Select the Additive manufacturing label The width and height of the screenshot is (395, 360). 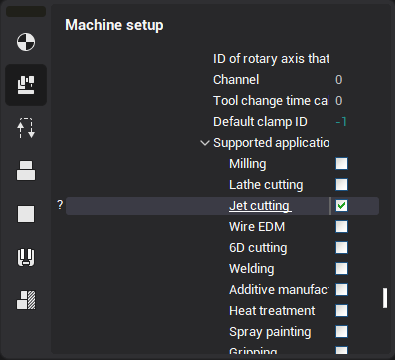coord(279,290)
